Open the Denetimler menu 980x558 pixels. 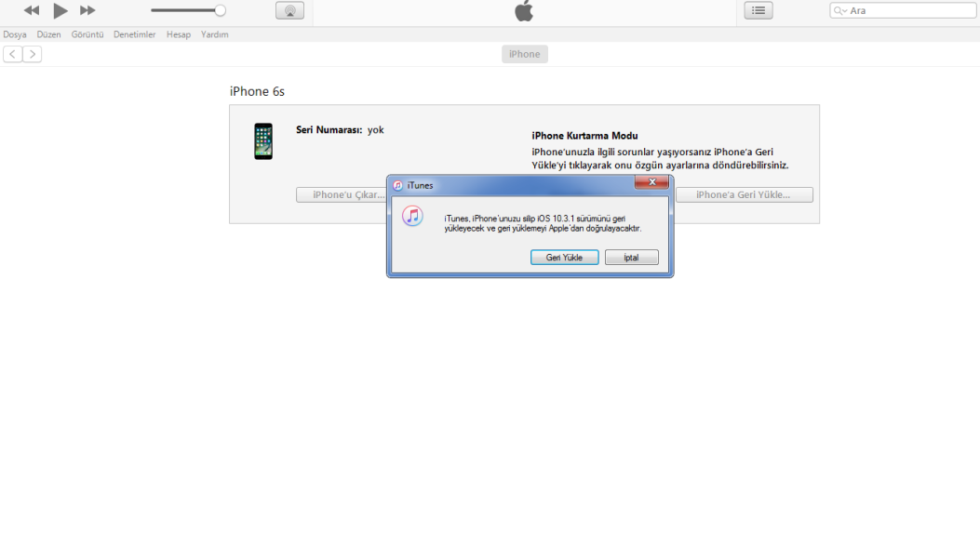point(135,34)
